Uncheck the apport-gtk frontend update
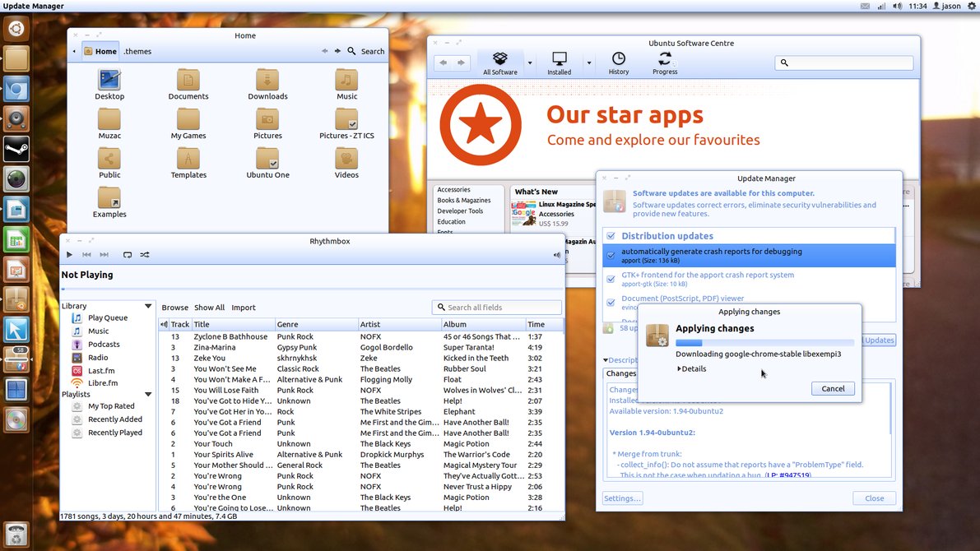 pyautogui.click(x=611, y=279)
